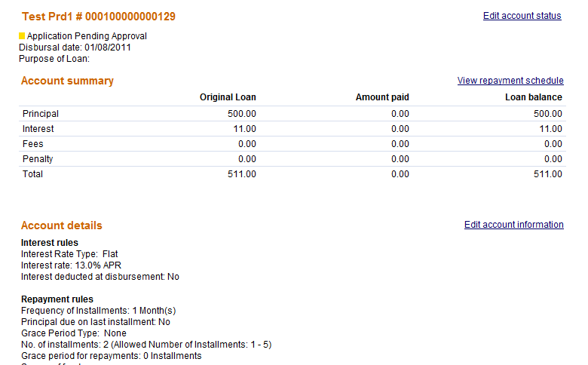
Task: Click the Fees row label
Action: pyautogui.click(x=33, y=144)
